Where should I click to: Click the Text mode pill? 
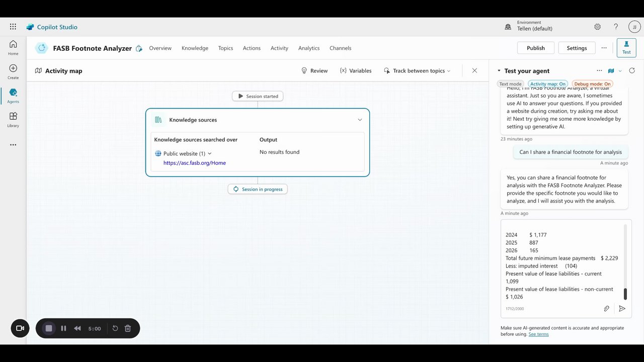[510, 84]
